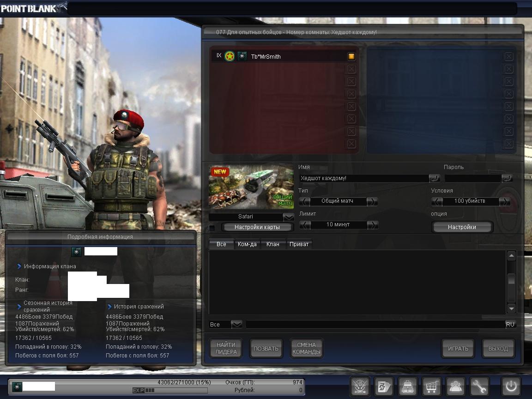
Task: Toggle the orange ready indicator for Tb*MrSmith
Action: coord(351,56)
